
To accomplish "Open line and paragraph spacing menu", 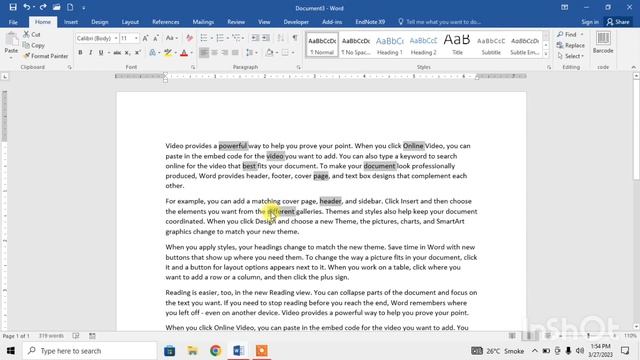I will [x=251, y=53].
